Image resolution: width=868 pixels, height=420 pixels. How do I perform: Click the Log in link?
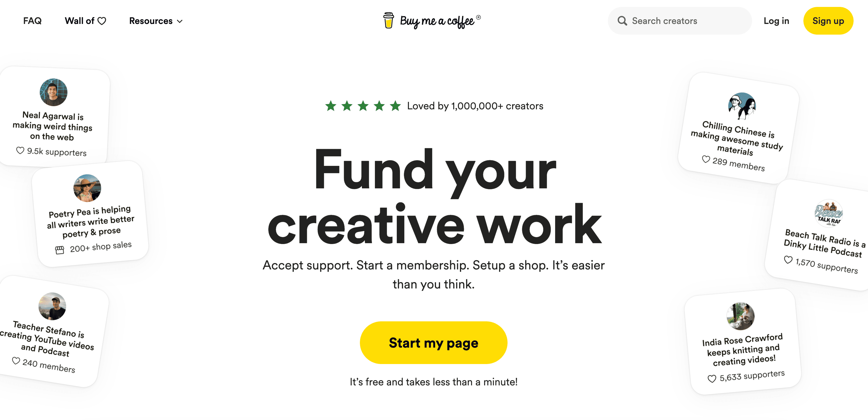776,21
